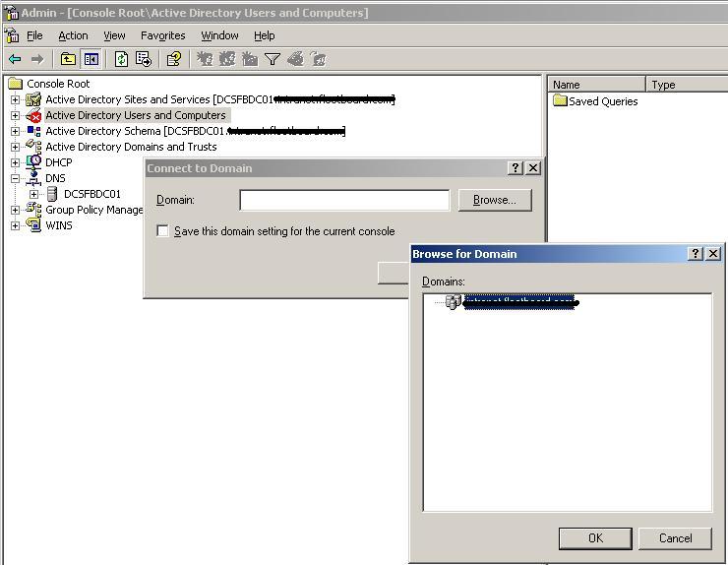The height and width of the screenshot is (565, 728).
Task: Collapse the DNS node
Action: 16,178
